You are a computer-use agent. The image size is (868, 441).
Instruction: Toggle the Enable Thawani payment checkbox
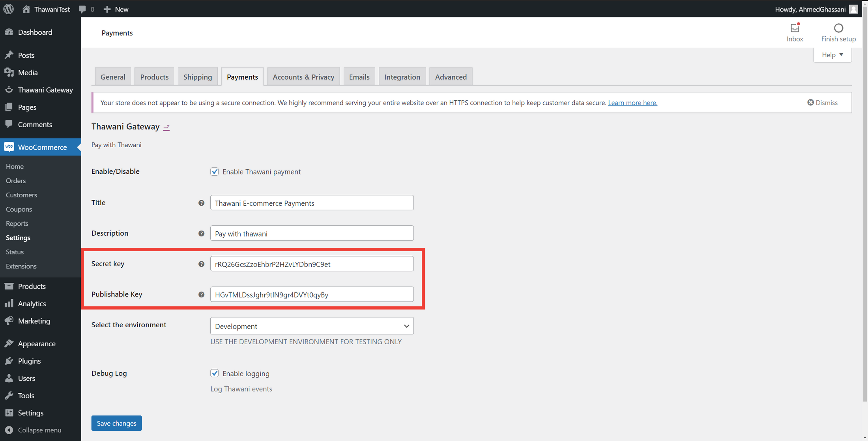pyautogui.click(x=215, y=172)
